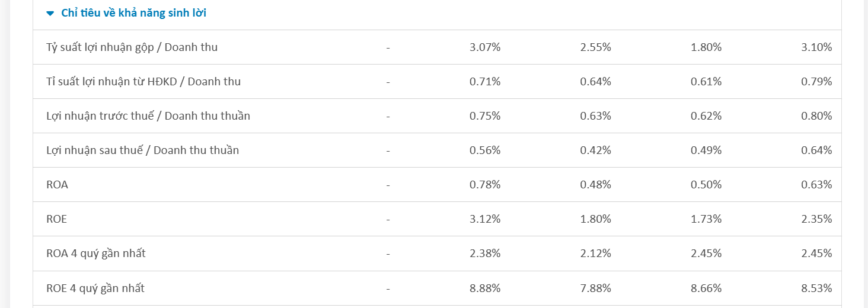Select the ROA row label
Screen dimensions: 868x308
57,185
